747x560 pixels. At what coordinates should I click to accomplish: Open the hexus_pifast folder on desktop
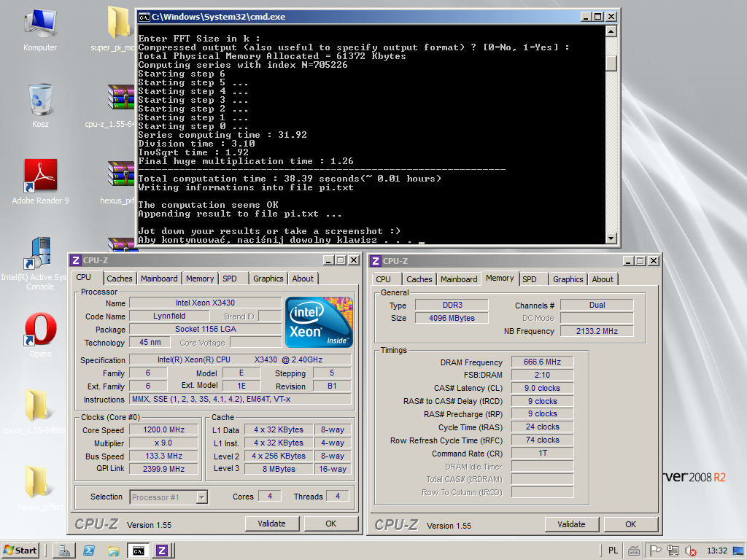40,488
